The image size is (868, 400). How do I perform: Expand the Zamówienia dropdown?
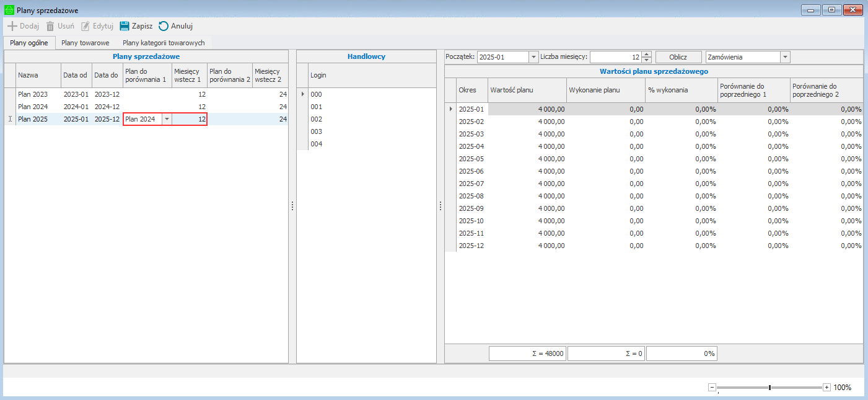(x=785, y=57)
